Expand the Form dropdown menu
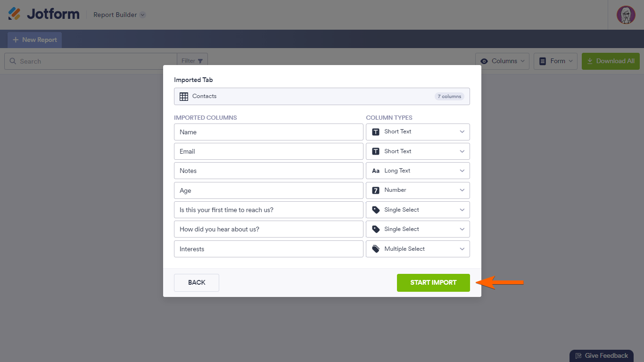Screen dimensions: 644x362 [555, 61]
